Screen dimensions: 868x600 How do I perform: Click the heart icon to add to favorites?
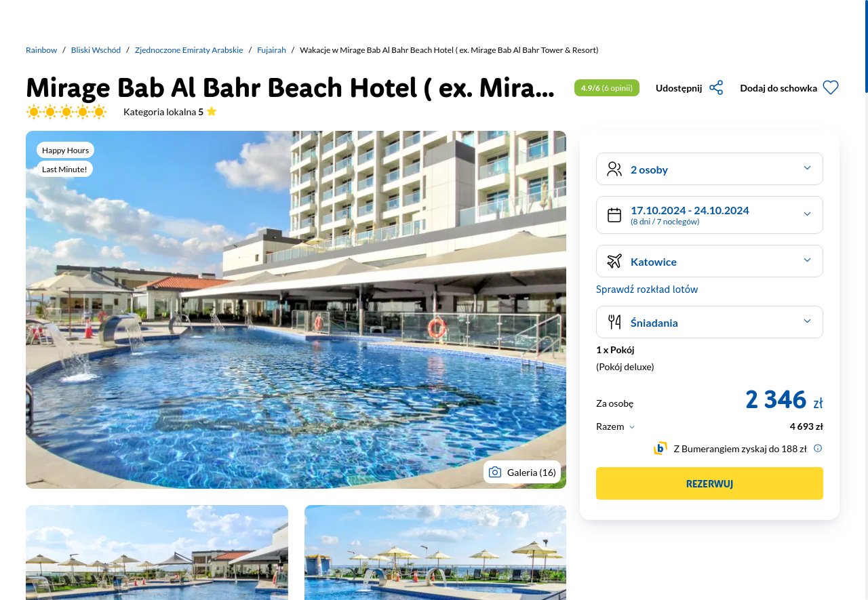(x=831, y=87)
